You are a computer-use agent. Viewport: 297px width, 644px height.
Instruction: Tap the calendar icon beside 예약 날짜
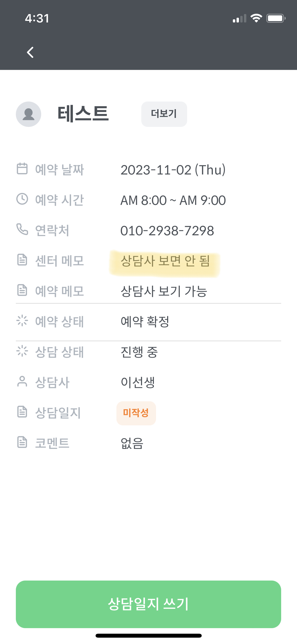pyautogui.click(x=22, y=169)
